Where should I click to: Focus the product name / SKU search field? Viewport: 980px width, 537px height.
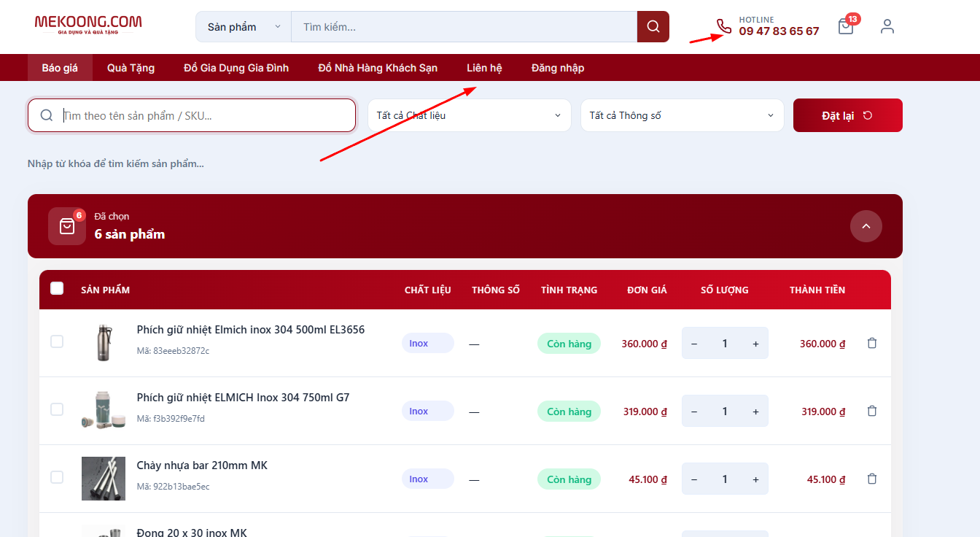pos(204,115)
